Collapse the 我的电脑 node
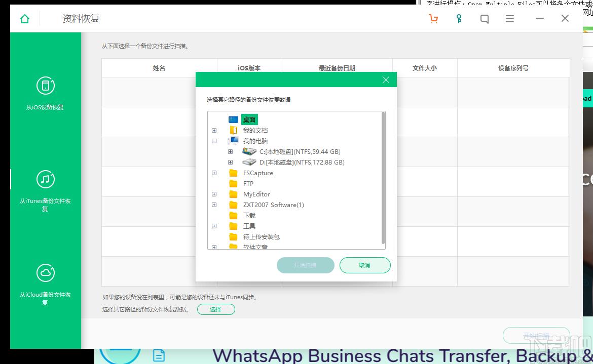 (x=214, y=141)
